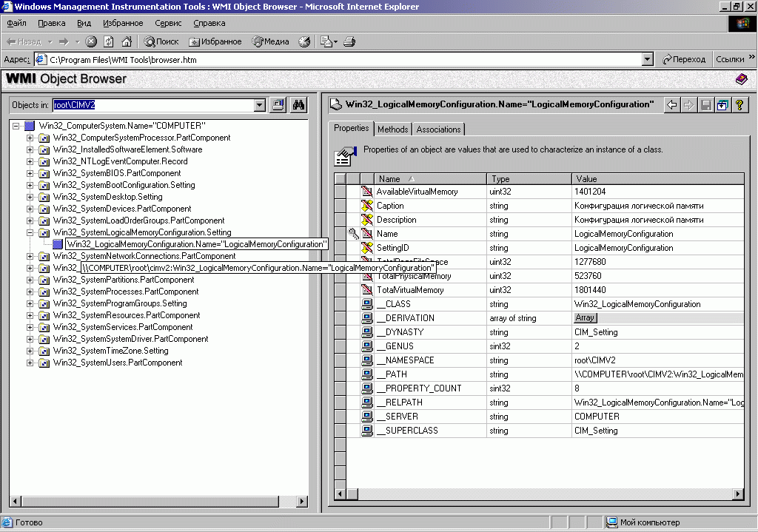Select the Win32_SystemServices.PartComponent tree item
Viewport: 758px width, 532px height.
(x=123, y=327)
